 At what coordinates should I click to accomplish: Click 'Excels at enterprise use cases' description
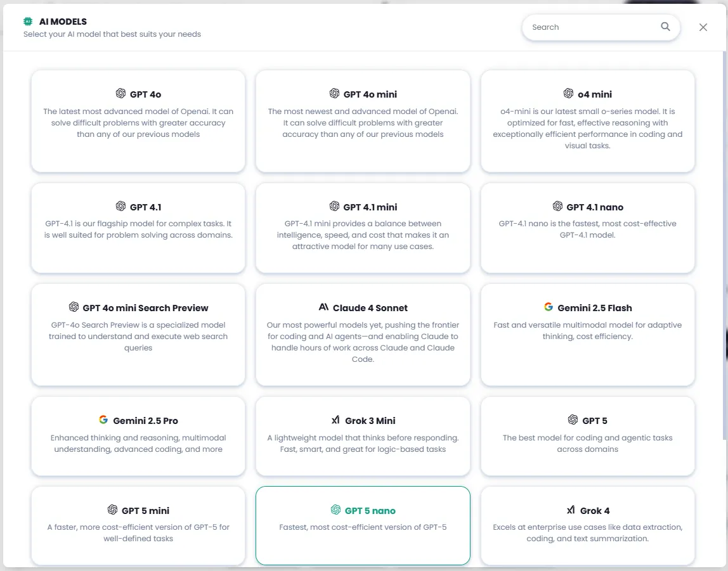587,532
